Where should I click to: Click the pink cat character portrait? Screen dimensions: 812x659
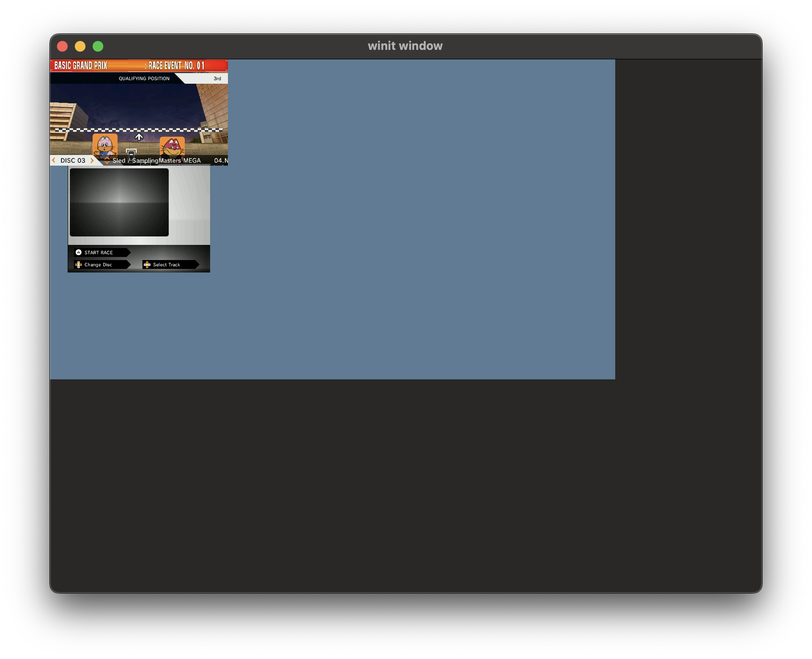105,146
